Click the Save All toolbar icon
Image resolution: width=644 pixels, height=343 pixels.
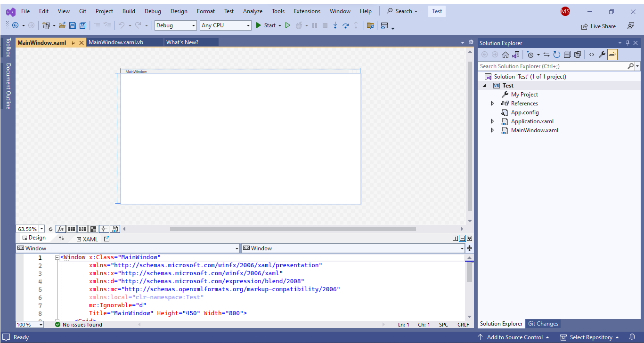point(82,25)
